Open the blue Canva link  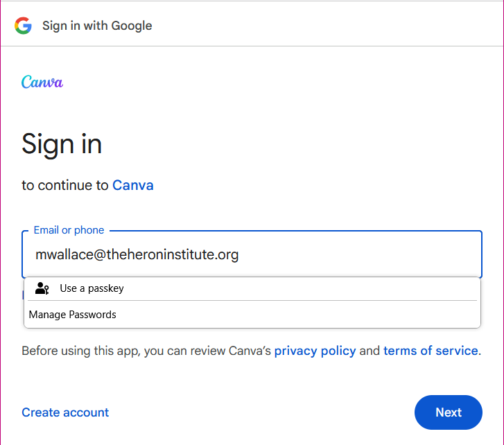point(132,185)
